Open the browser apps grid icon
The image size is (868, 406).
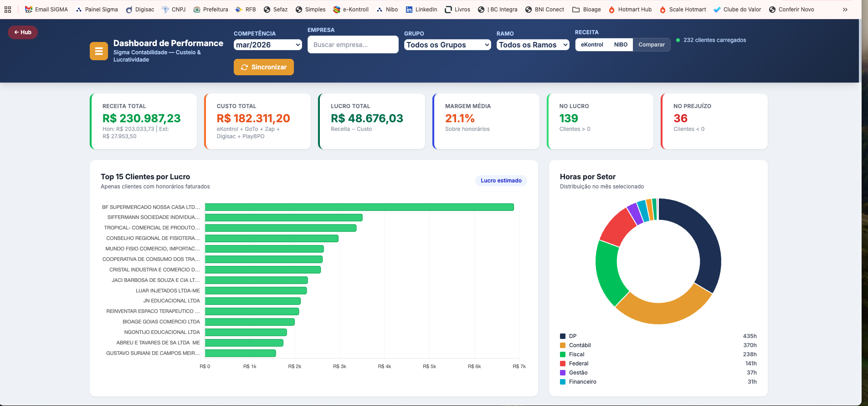pyautogui.click(x=8, y=10)
